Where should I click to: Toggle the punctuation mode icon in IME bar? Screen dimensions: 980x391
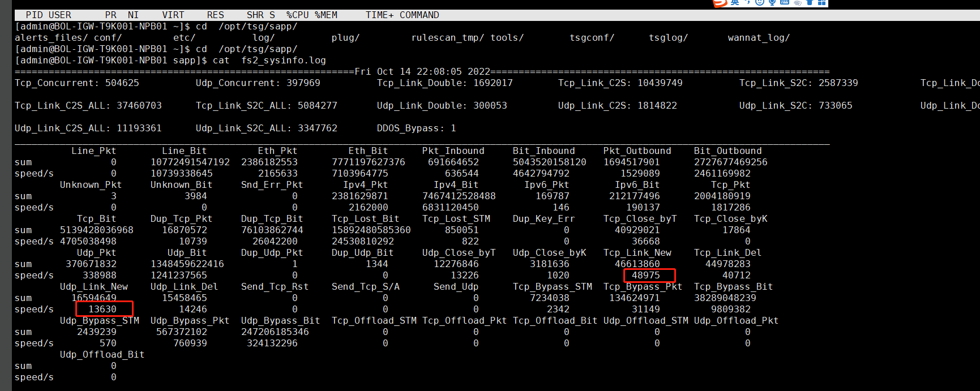coord(748,2)
